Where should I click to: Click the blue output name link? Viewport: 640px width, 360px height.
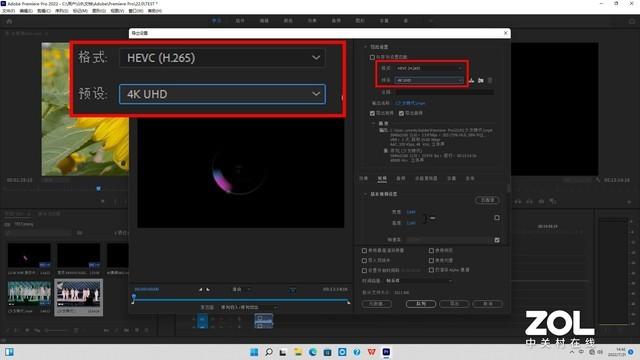pyautogui.click(x=410, y=103)
